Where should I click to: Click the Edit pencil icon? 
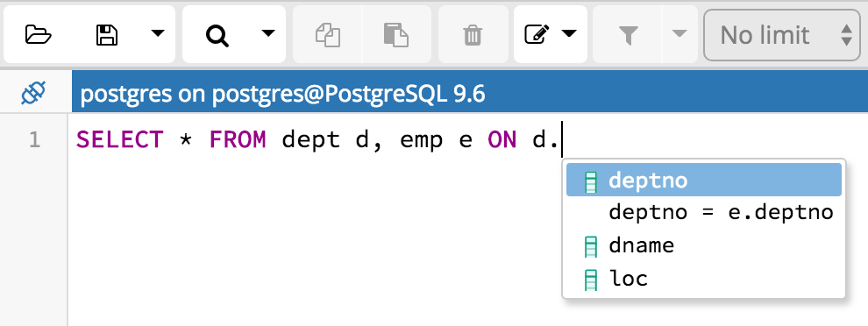pos(537,34)
